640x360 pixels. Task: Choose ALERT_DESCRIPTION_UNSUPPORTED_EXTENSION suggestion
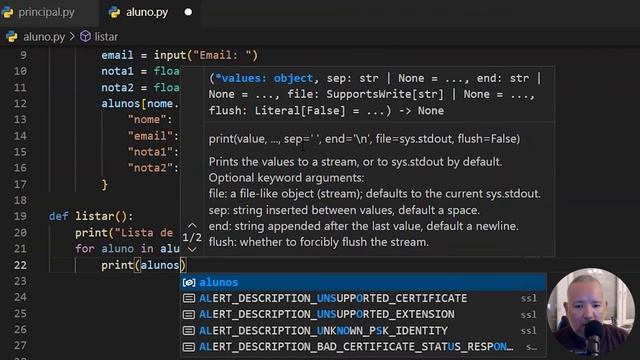tap(363, 314)
